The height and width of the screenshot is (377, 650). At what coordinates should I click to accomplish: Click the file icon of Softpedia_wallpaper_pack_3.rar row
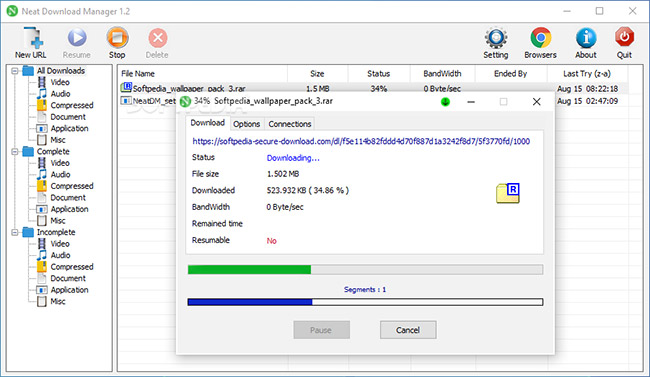126,88
